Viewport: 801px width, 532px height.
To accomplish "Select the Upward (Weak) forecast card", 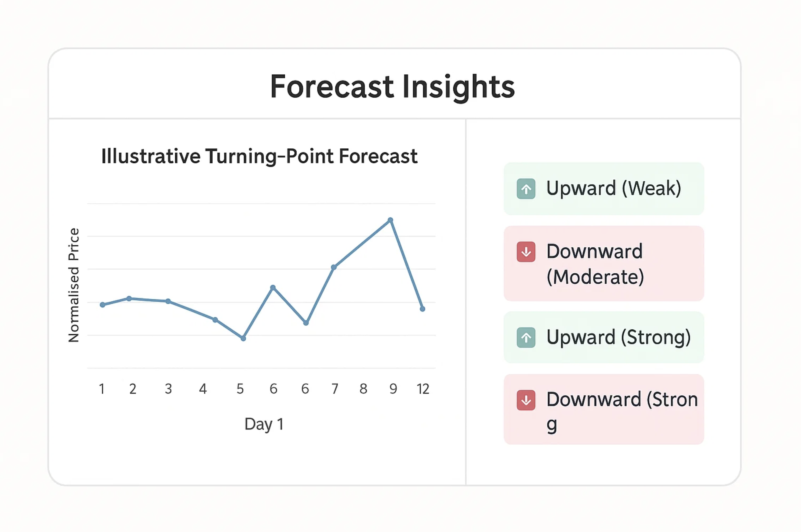I will [603, 189].
